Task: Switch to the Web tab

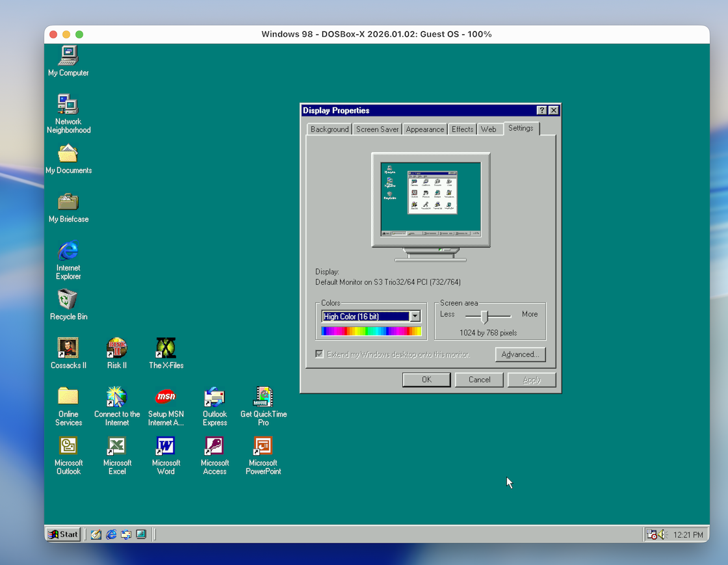Action: [x=488, y=129]
